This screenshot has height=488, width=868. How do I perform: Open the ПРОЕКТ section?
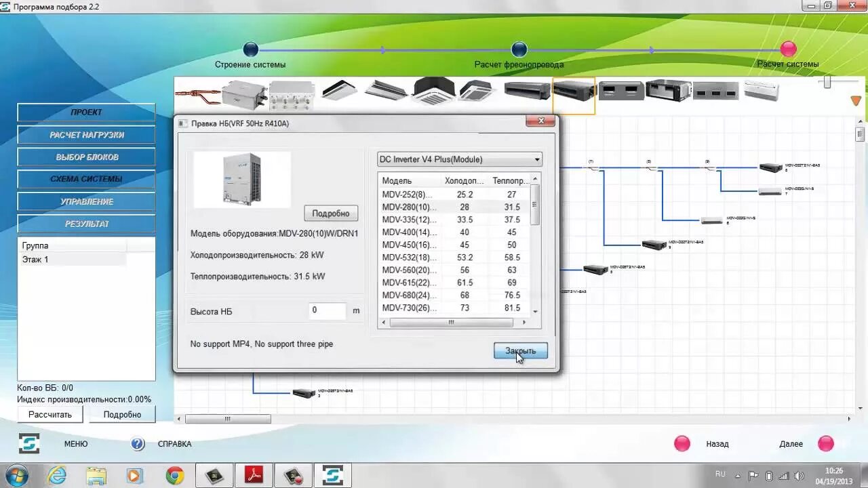pos(86,113)
